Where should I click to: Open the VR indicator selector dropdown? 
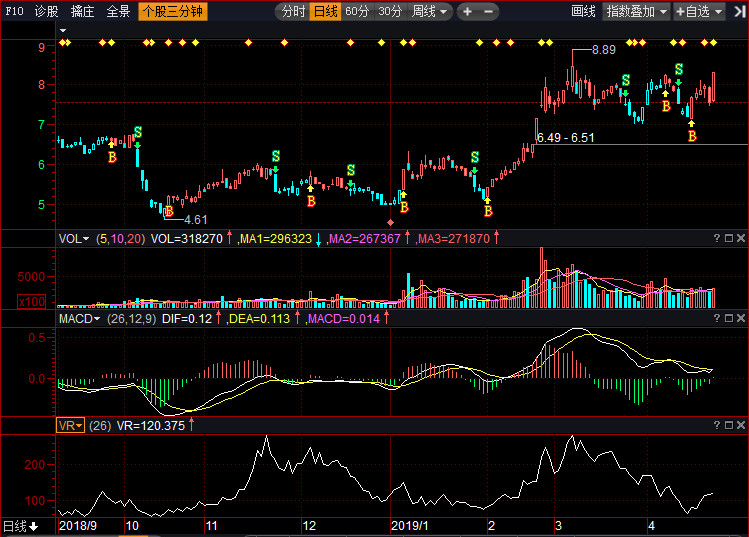click(70, 425)
